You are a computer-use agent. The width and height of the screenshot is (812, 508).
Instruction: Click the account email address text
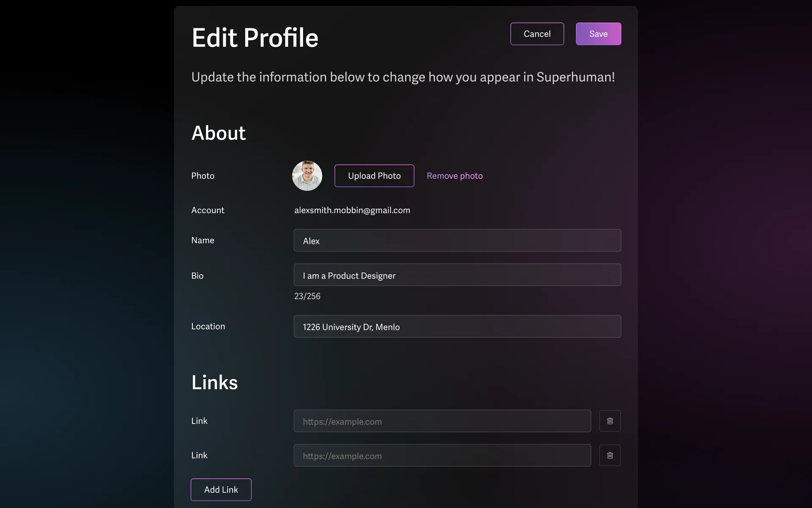[x=352, y=210]
